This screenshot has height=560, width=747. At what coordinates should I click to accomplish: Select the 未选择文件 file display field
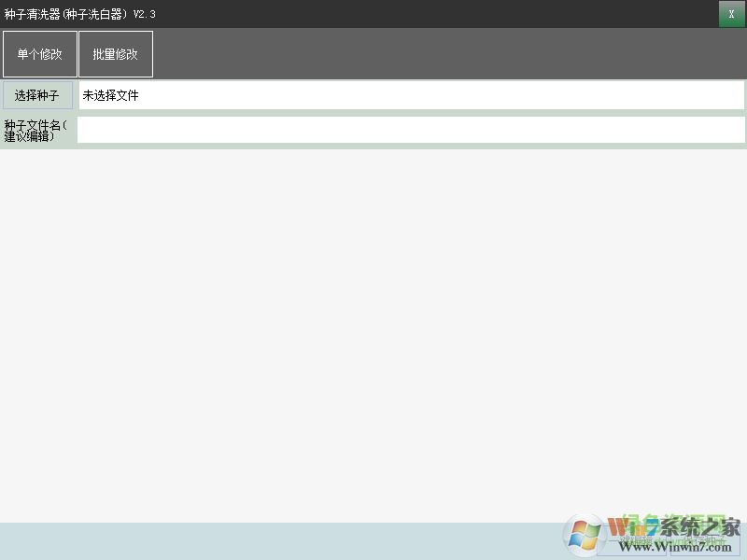coord(411,94)
